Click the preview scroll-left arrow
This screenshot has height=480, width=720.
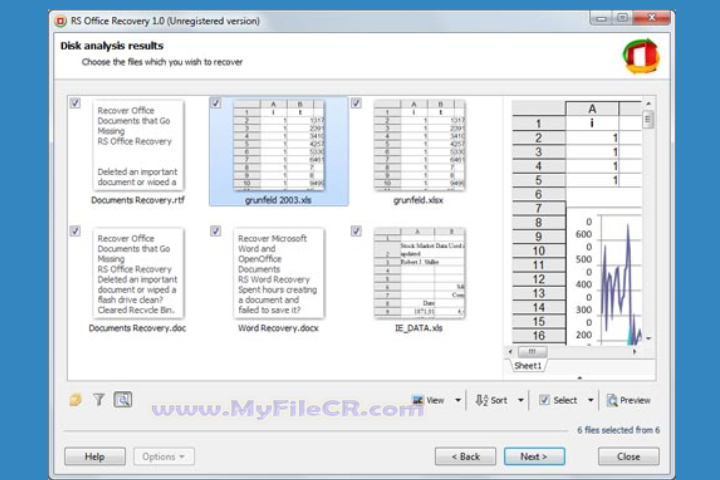pos(511,352)
